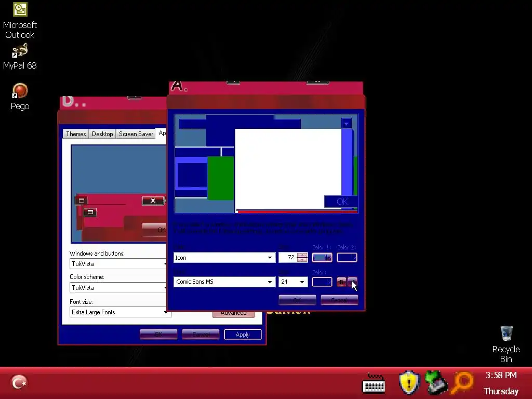This screenshot has height=399, width=532.
Task: Select the Recycle Bin icon
Action: tap(506, 344)
